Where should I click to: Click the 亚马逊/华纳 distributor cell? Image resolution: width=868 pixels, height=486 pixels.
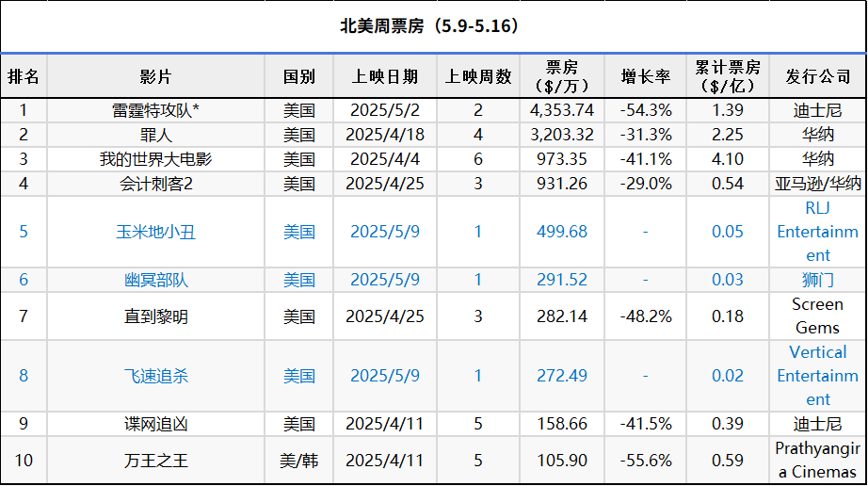[x=817, y=184]
